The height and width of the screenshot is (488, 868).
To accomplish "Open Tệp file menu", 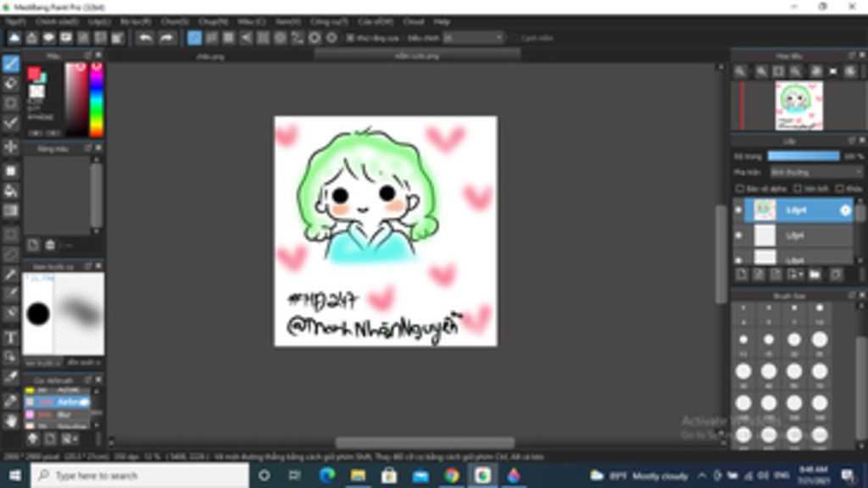I will tap(15, 21).
